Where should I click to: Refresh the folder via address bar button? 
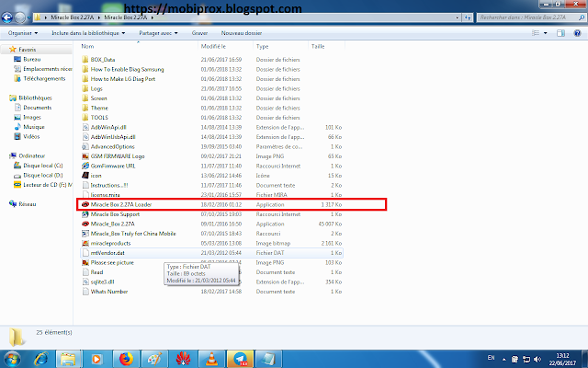[468, 17]
